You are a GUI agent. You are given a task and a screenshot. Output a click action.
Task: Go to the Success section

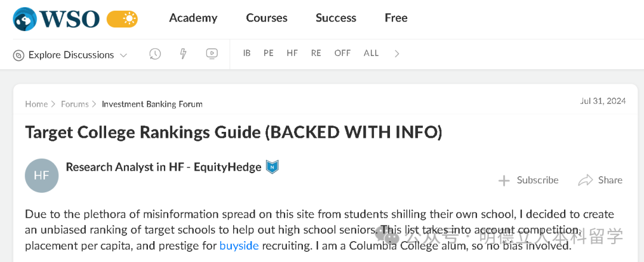pos(336,18)
